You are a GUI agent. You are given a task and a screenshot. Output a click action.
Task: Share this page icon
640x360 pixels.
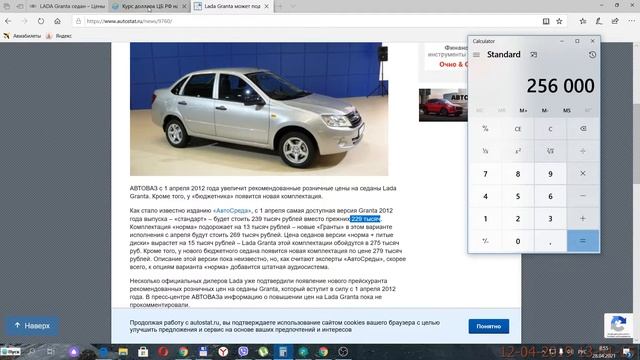(615, 21)
